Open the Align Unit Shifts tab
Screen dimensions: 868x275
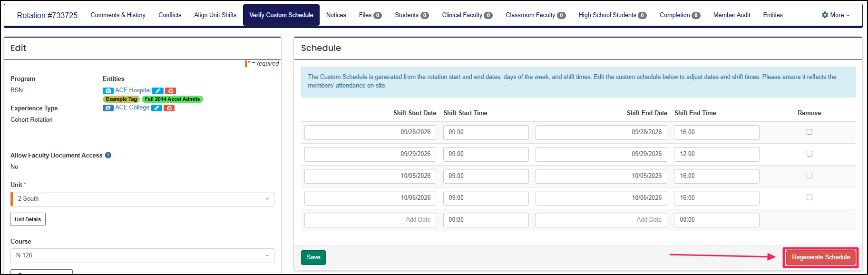[215, 15]
